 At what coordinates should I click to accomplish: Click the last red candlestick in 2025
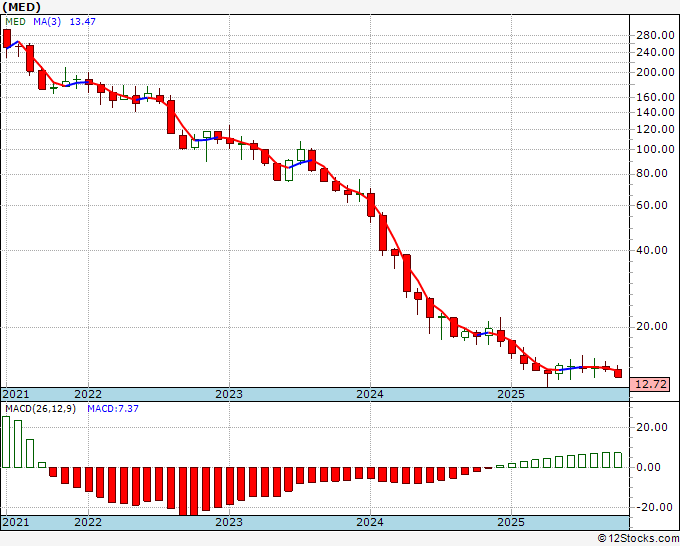618,373
